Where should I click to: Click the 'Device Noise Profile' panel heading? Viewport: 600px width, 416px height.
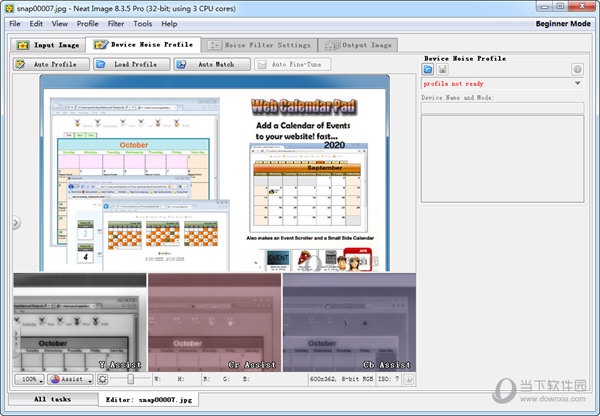[465, 59]
